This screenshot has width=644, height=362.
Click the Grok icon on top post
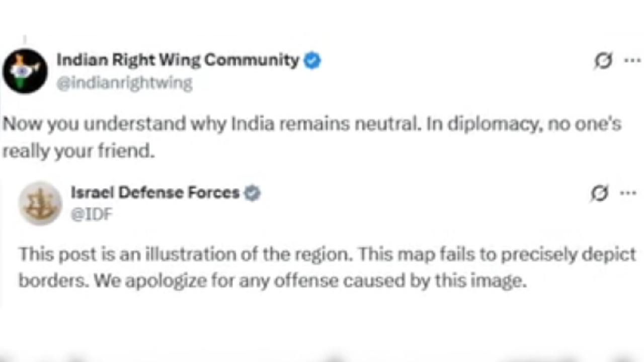603,61
